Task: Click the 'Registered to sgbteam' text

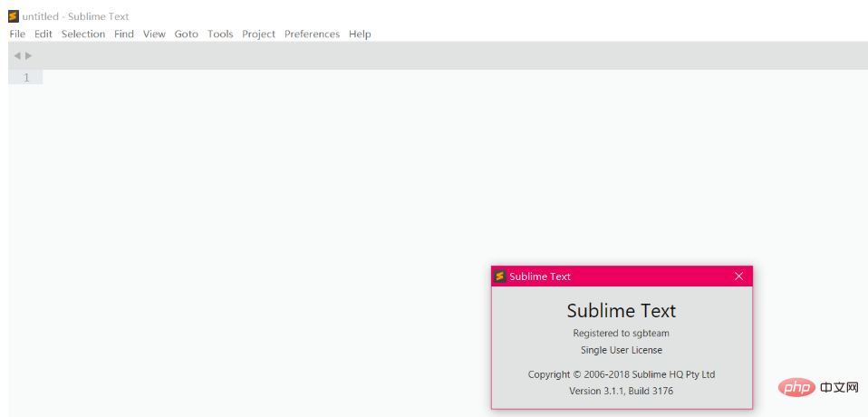Action: click(622, 333)
